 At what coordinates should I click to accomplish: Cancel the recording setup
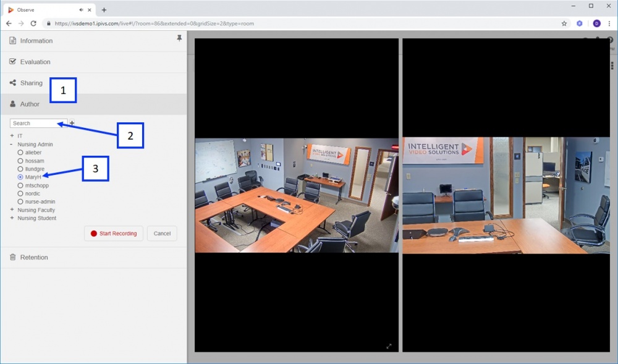click(162, 234)
